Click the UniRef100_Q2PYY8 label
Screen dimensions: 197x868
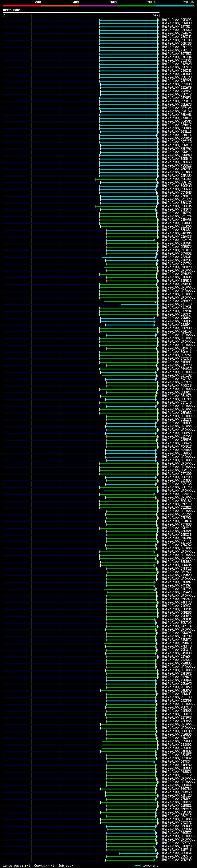pos(176,81)
